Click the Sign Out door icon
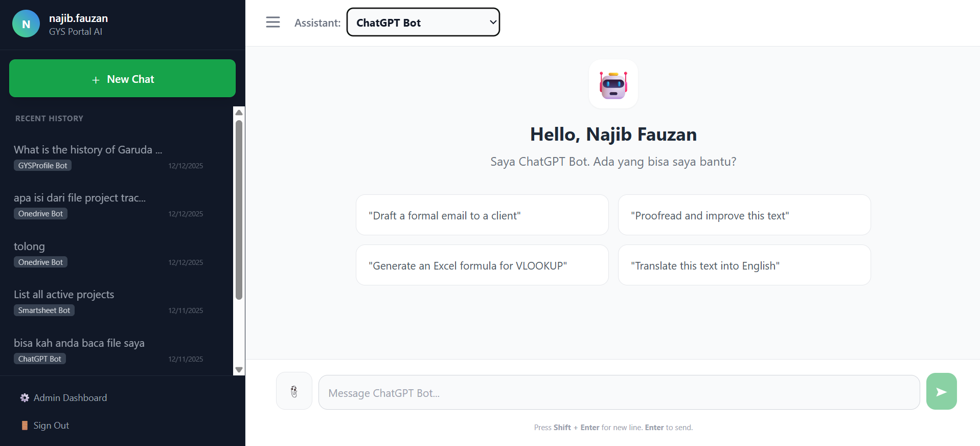 [25, 426]
